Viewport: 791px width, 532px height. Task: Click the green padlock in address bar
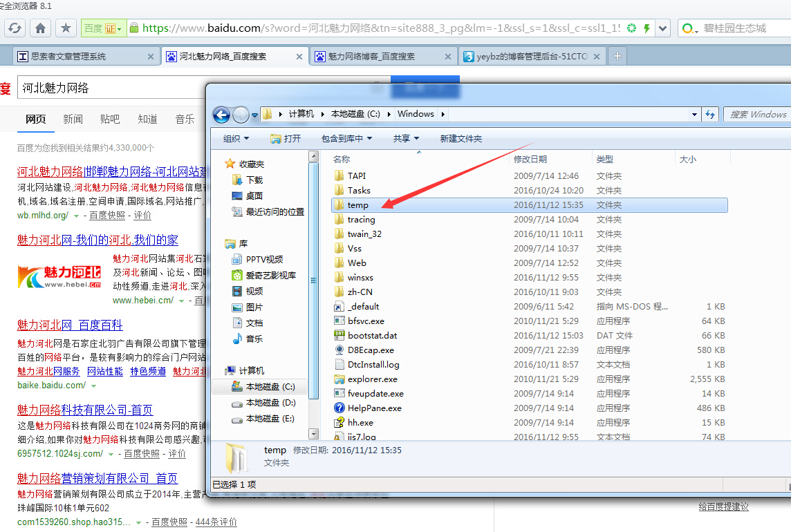tap(133, 28)
